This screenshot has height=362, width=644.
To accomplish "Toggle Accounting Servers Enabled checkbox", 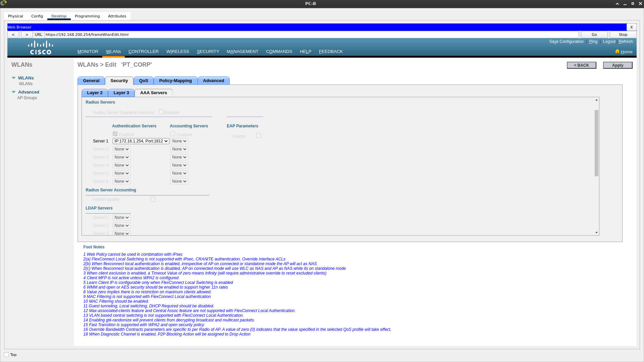I will click(x=173, y=134).
